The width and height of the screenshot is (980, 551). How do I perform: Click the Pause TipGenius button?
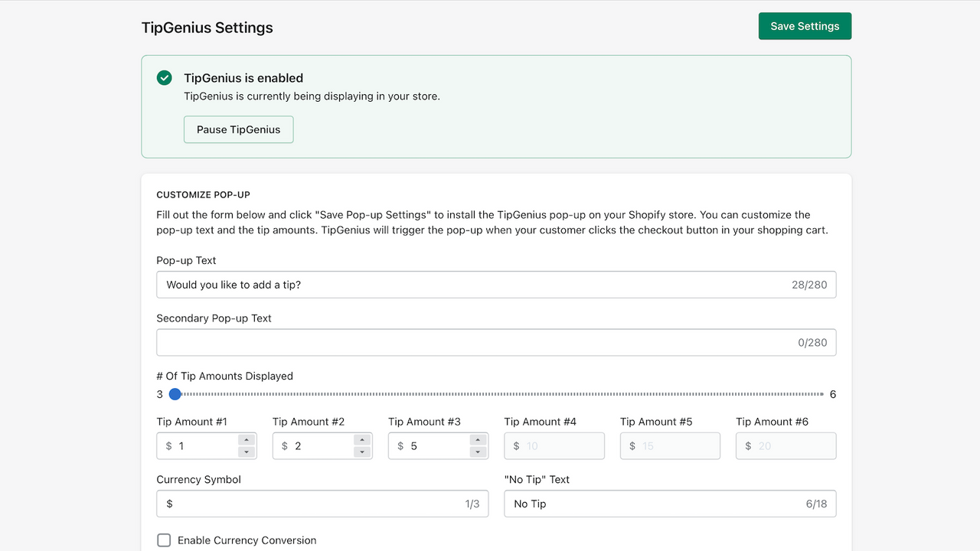pyautogui.click(x=238, y=129)
